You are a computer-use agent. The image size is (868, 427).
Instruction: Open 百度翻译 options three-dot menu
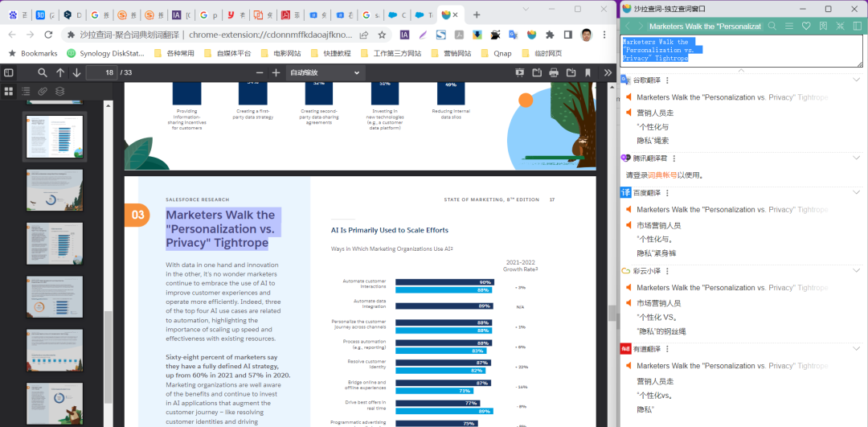667,193
